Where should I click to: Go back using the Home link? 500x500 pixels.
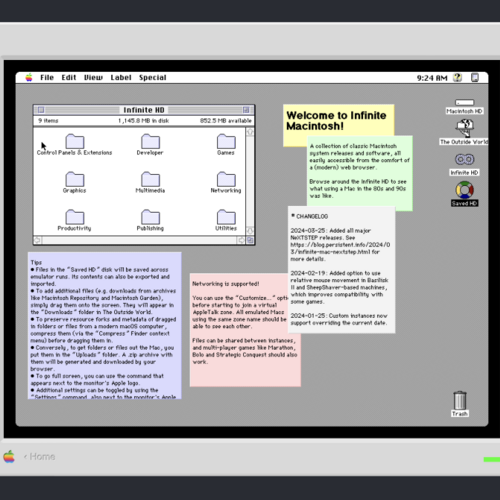(40, 457)
